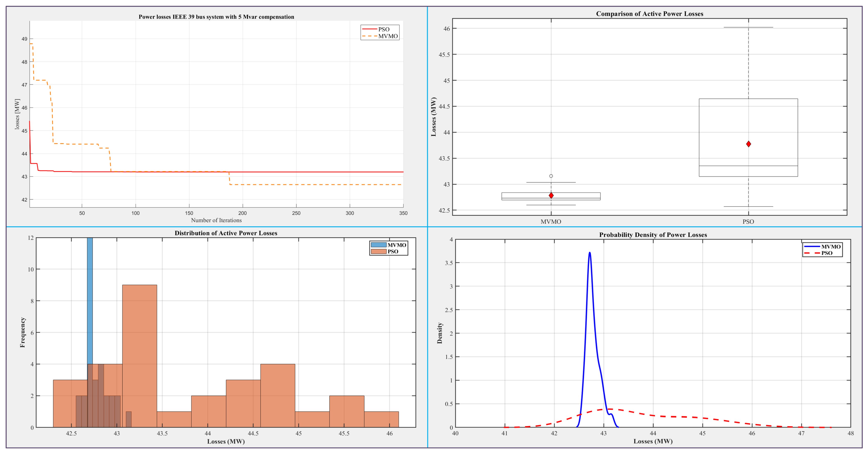
Task: Click the MVMO category label under boxplot
Action: click(551, 222)
